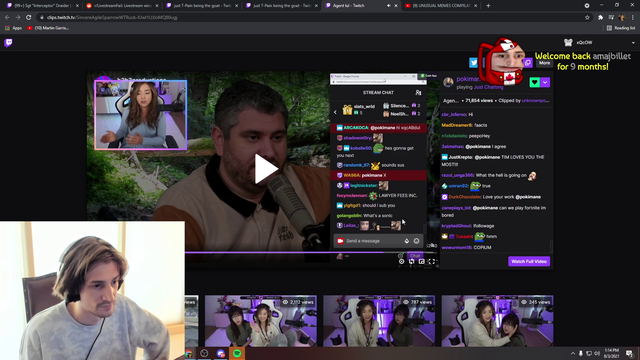Switch to second T-Pain being the goat tab
This screenshot has height=360, width=640.
click(281, 6)
